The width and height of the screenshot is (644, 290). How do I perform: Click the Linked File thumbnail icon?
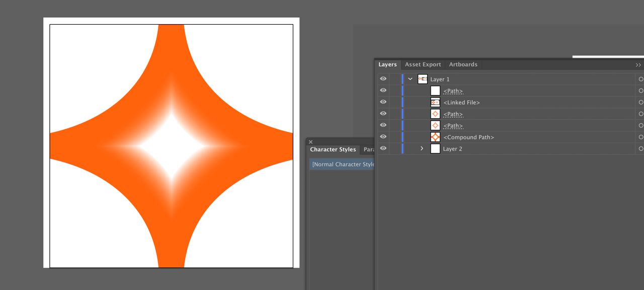click(435, 102)
